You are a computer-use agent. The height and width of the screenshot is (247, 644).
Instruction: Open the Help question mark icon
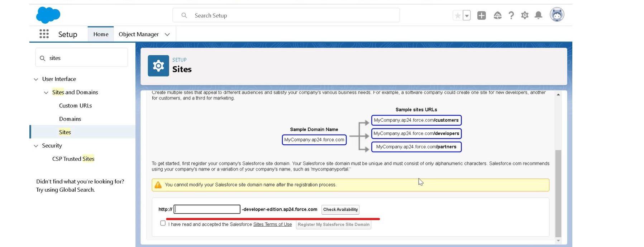point(511,15)
